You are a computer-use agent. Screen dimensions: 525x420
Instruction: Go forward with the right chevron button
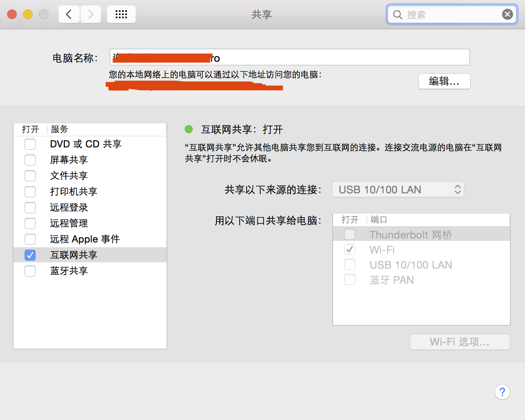pos(90,15)
